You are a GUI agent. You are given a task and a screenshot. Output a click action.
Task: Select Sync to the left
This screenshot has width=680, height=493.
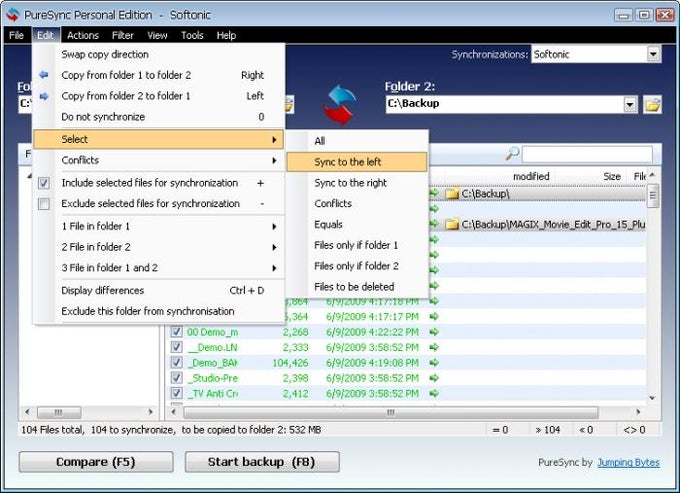[357, 162]
